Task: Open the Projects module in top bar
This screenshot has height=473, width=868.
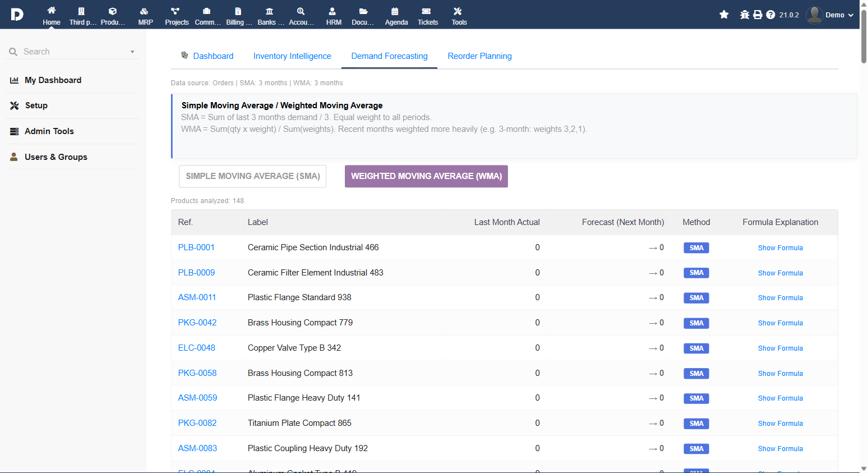Action: coord(177,16)
